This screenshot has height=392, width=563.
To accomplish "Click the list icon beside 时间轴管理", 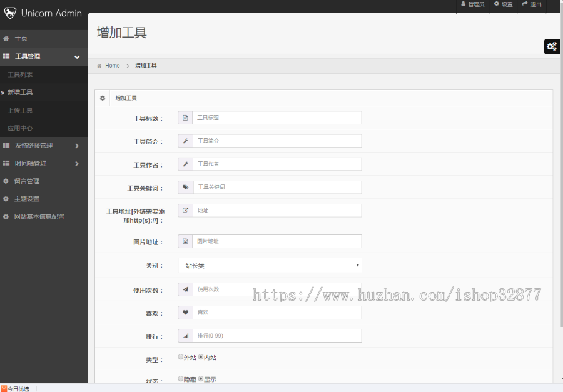I will (x=6, y=163).
